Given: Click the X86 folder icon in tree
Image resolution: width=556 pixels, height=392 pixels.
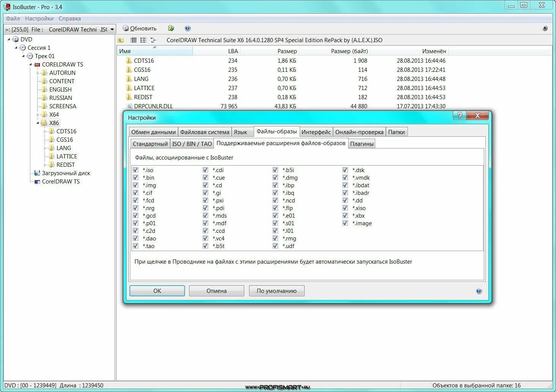Looking at the screenshot, I should pos(44,123).
